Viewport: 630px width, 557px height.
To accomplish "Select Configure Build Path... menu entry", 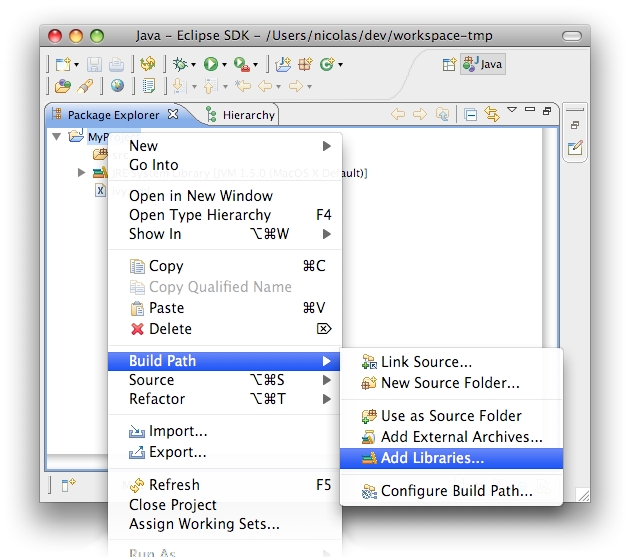I will (456, 491).
